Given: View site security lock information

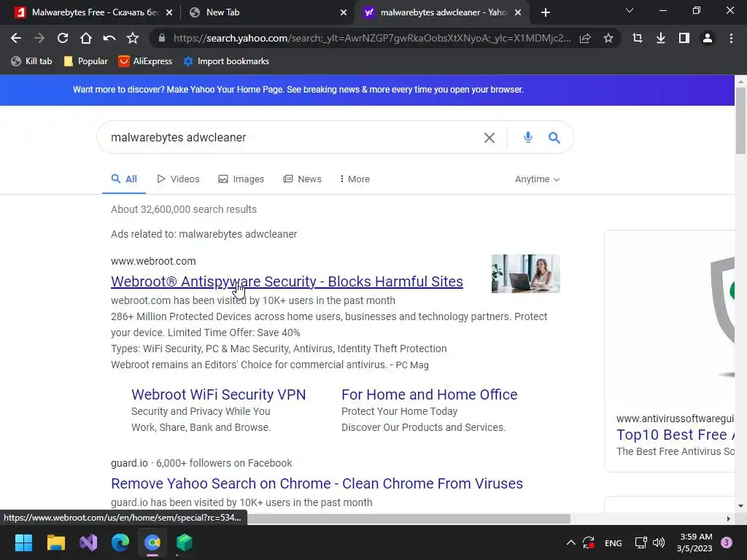Looking at the screenshot, I should 161,38.
